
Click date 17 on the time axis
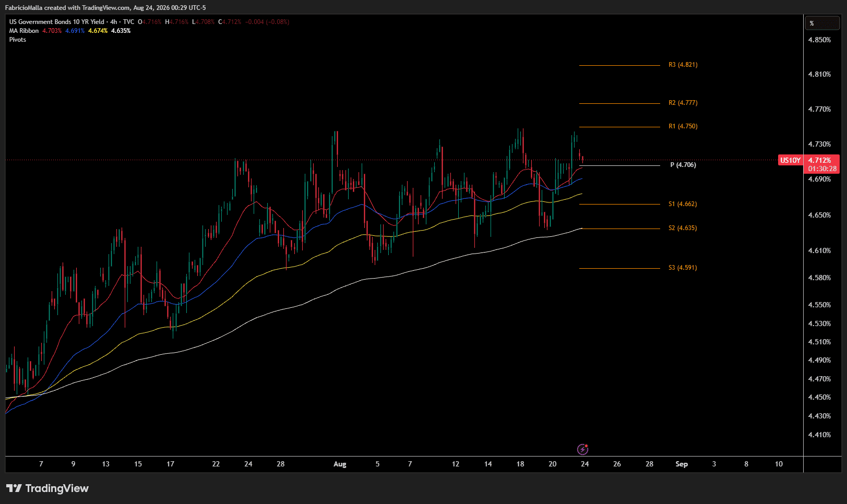171,464
